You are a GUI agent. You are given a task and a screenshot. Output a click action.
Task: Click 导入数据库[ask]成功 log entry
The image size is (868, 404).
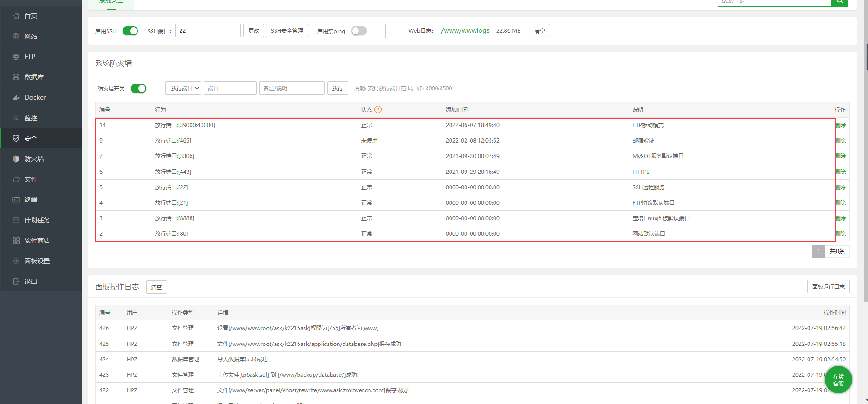[x=242, y=360]
